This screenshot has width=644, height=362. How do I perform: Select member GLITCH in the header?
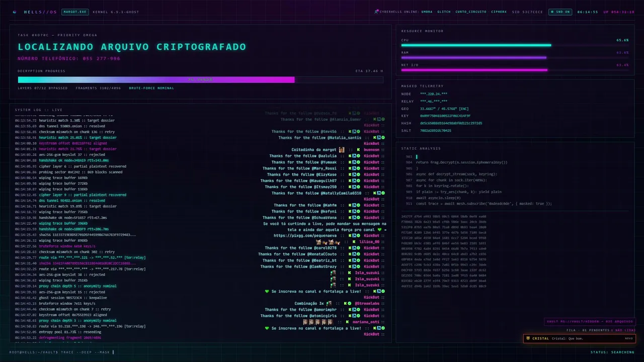pyautogui.click(x=444, y=12)
